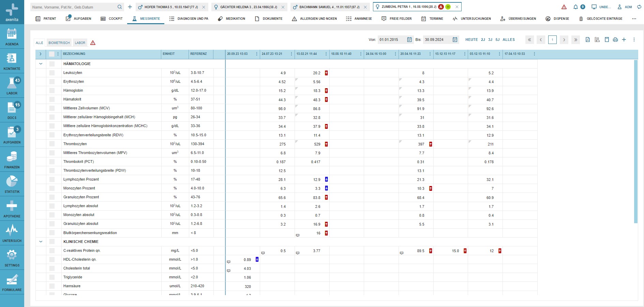Viewport: 644px width, 307px height.
Task: Click the plus icon to add patient tab
Action: (130, 7)
